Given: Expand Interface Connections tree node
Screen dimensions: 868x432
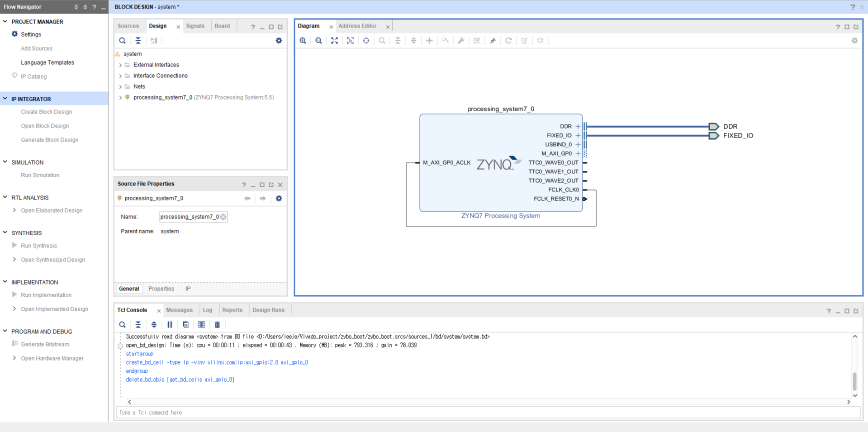Looking at the screenshot, I should [x=120, y=76].
